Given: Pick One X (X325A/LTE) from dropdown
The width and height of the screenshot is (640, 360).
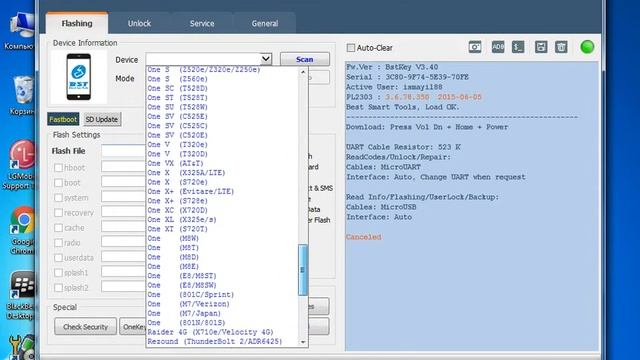Looking at the screenshot, I should pos(222,173).
